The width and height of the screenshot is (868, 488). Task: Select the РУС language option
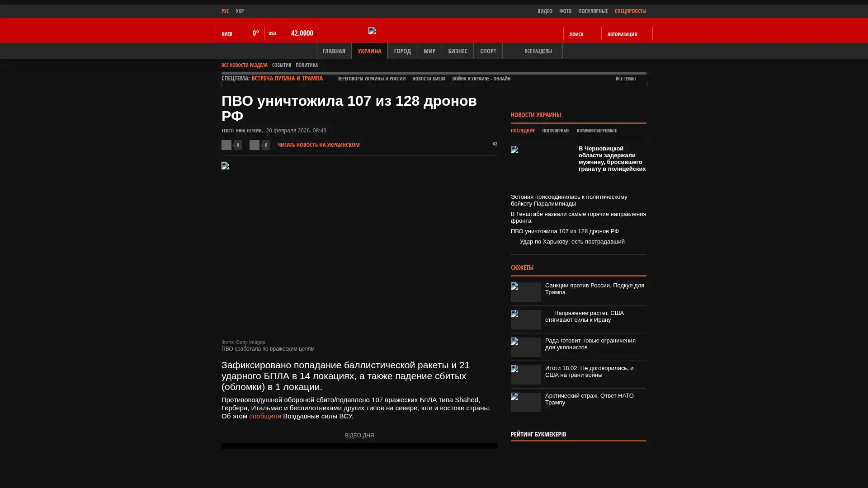[225, 11]
